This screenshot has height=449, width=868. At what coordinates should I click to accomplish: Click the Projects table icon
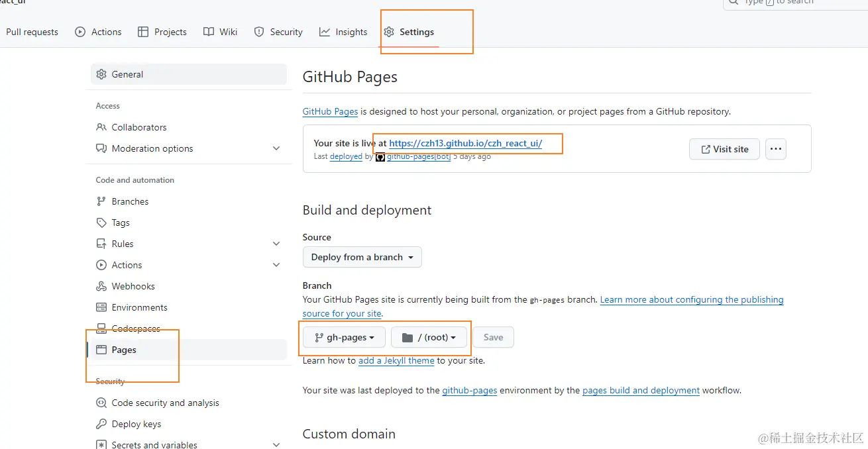point(143,32)
